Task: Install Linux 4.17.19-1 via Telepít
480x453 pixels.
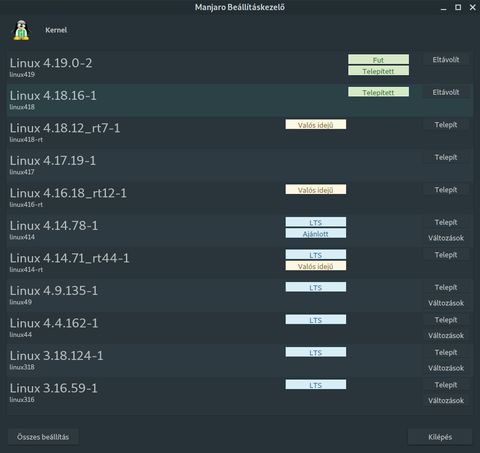Action: [446, 157]
